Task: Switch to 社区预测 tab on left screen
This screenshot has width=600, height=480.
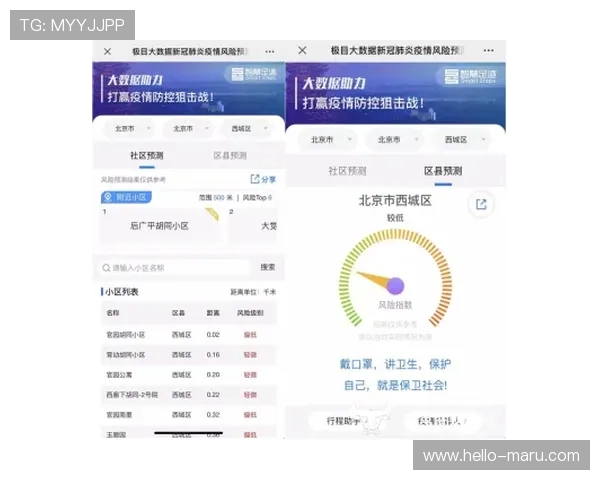Action: (147, 155)
